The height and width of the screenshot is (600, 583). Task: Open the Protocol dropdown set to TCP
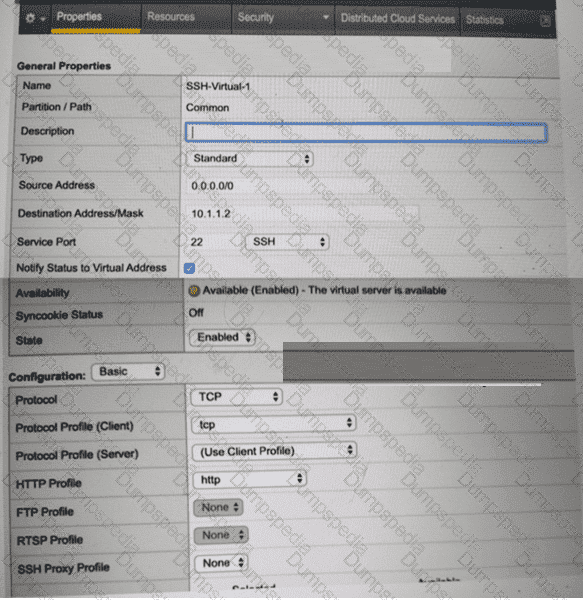pos(236,397)
